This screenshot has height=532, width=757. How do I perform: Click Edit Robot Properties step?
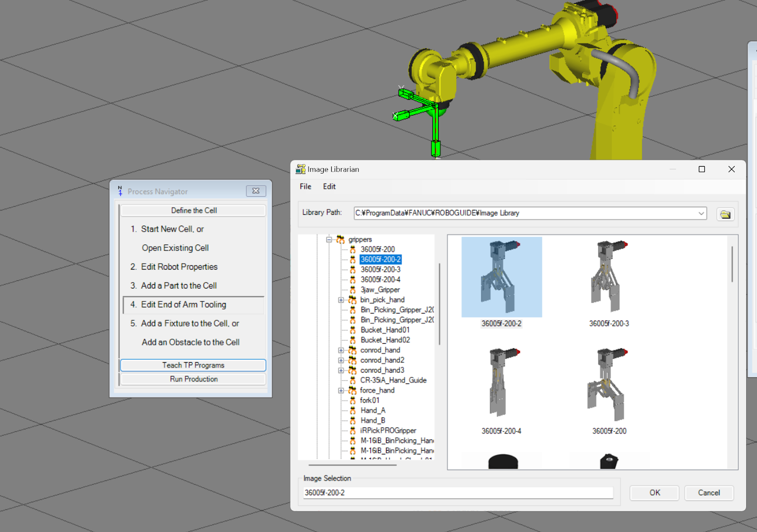tap(179, 267)
